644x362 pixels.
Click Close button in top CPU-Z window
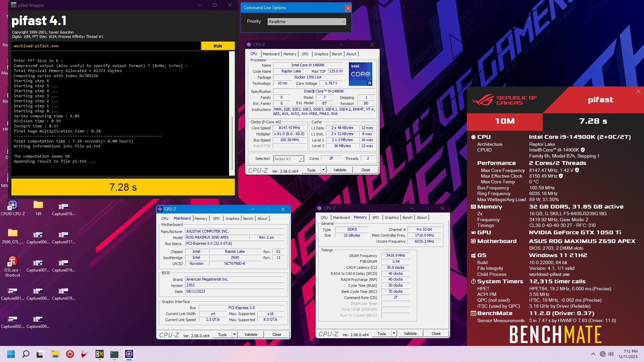pyautogui.click(x=366, y=170)
